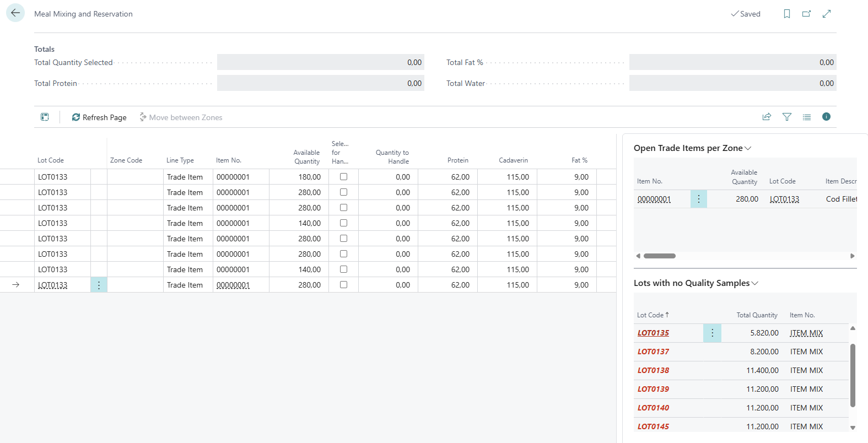Click Refresh Page

(99, 117)
